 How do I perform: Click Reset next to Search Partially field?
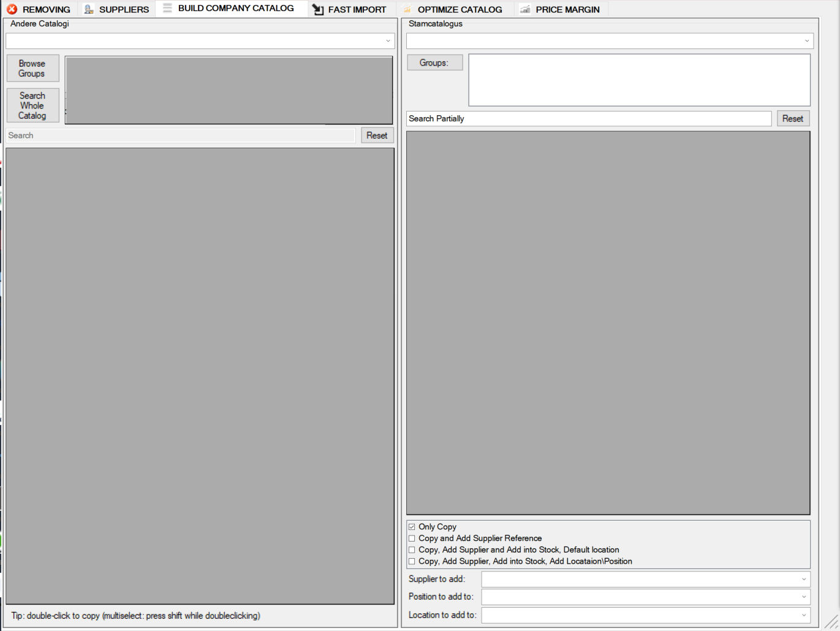tap(793, 118)
